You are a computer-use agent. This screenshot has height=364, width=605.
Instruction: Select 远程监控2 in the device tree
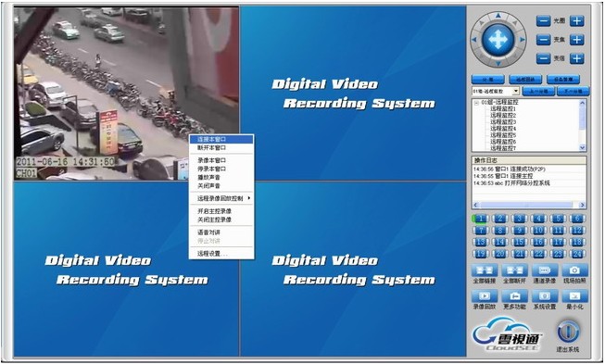tap(503, 115)
